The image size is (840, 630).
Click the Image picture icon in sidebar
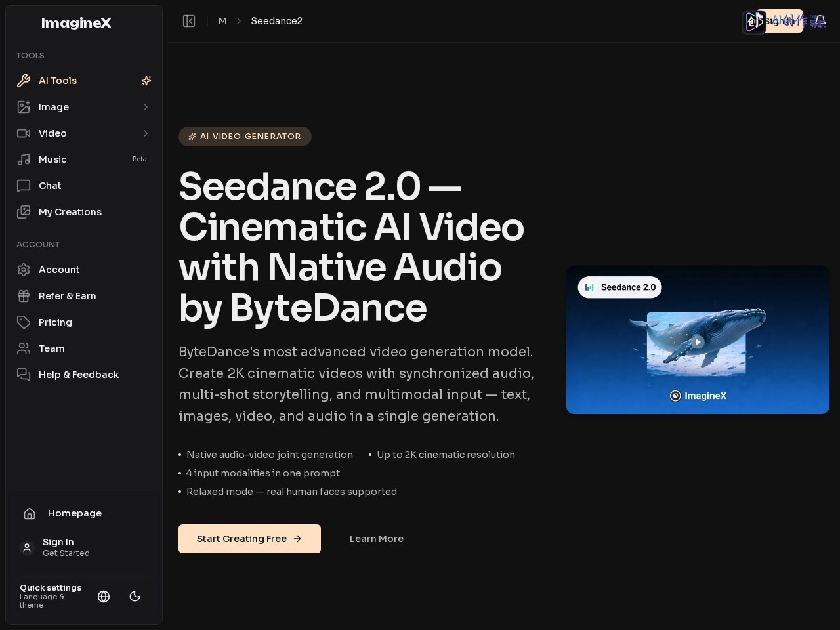24,107
